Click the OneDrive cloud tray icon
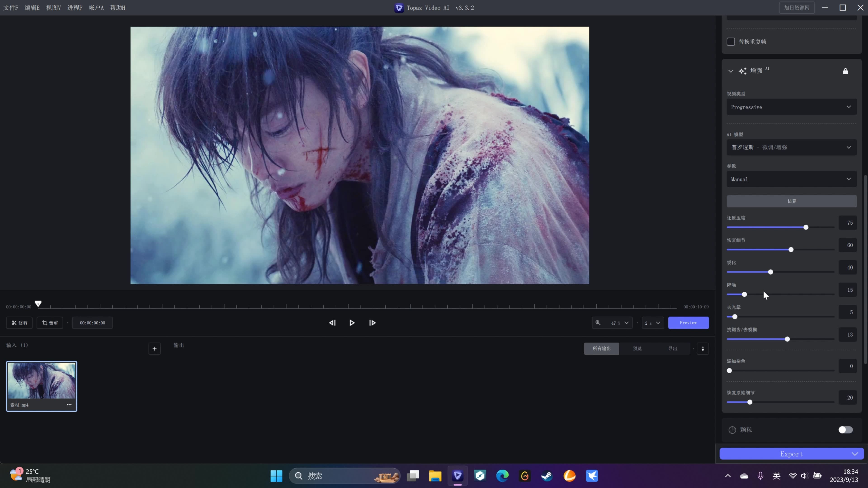The width and height of the screenshot is (868, 488). point(744,476)
